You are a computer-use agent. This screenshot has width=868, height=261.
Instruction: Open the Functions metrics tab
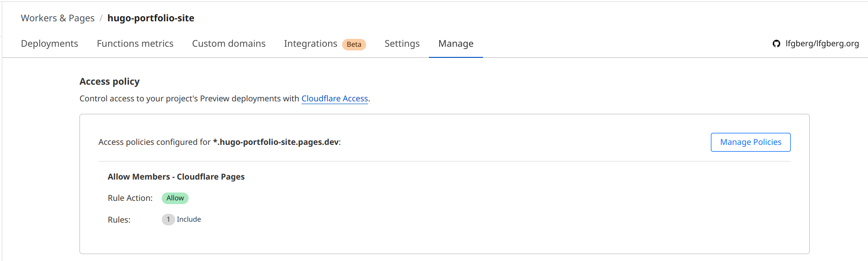tap(135, 43)
